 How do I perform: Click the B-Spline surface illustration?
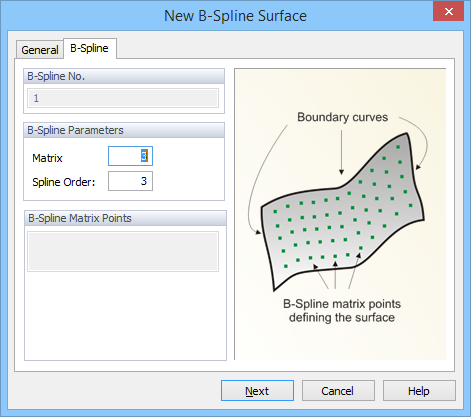(340, 214)
